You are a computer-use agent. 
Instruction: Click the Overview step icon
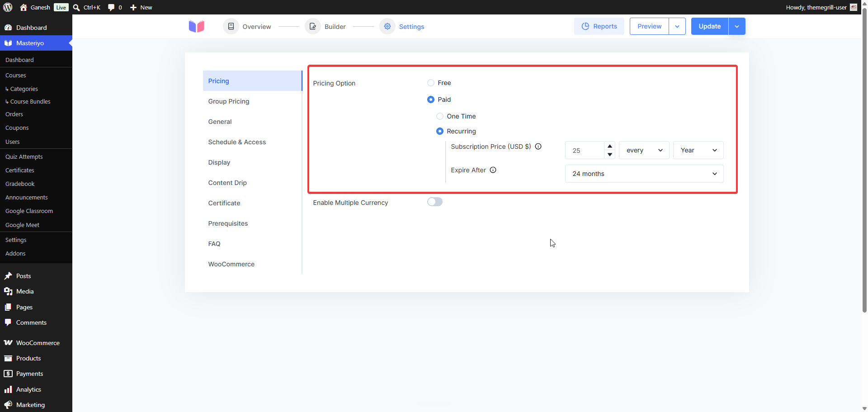pyautogui.click(x=231, y=26)
